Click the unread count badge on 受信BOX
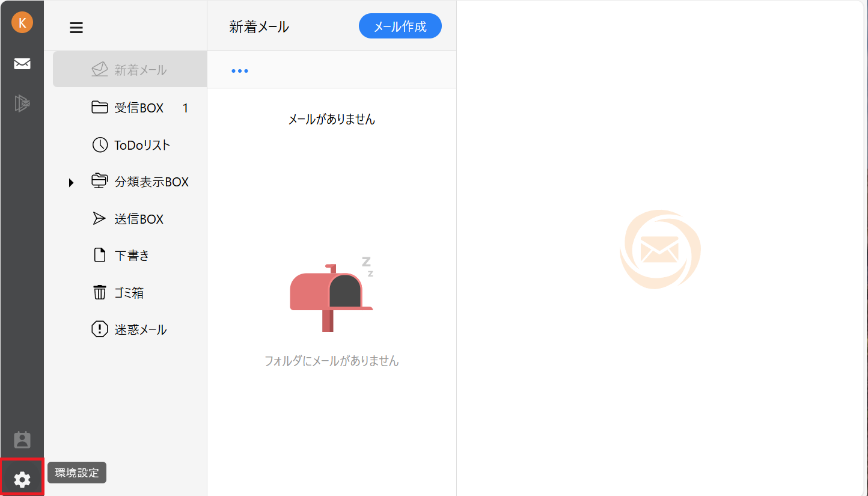868x496 pixels. click(x=185, y=108)
